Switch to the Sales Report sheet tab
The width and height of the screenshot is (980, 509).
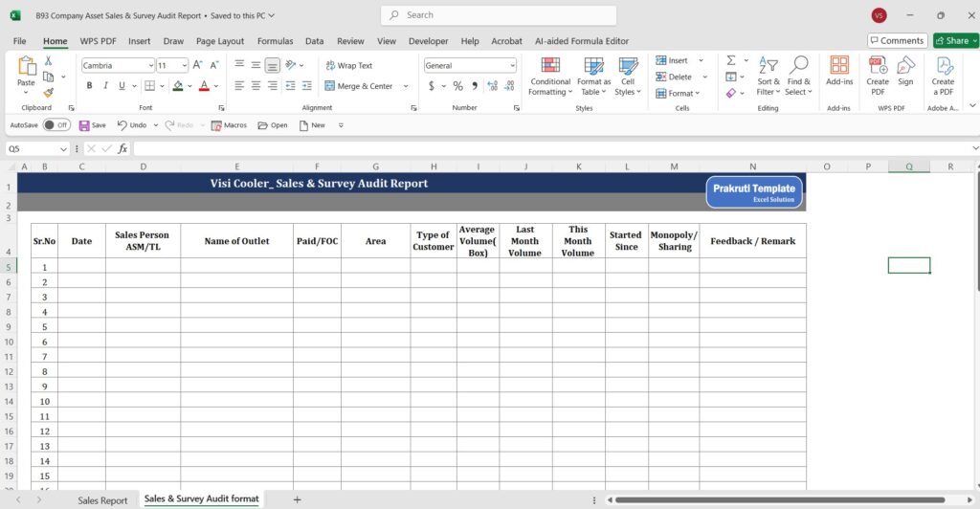102,500
